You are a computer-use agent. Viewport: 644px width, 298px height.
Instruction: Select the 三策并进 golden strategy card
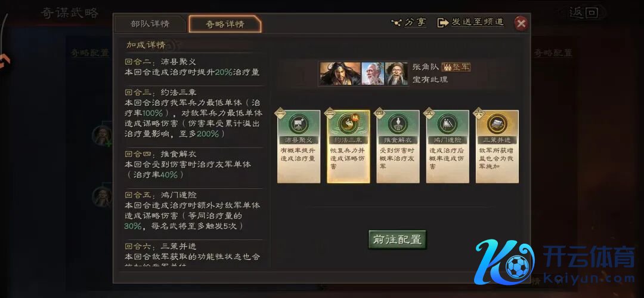click(497, 146)
